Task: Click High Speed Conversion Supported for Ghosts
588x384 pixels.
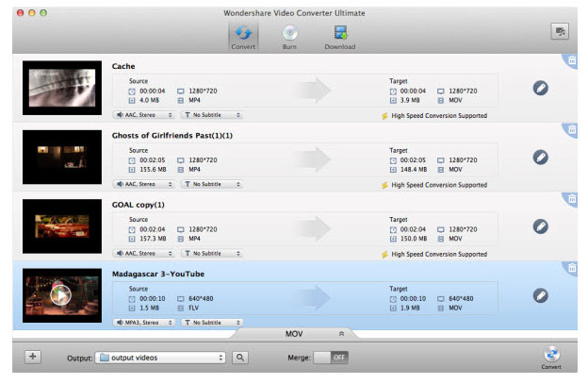Action: 439,185
